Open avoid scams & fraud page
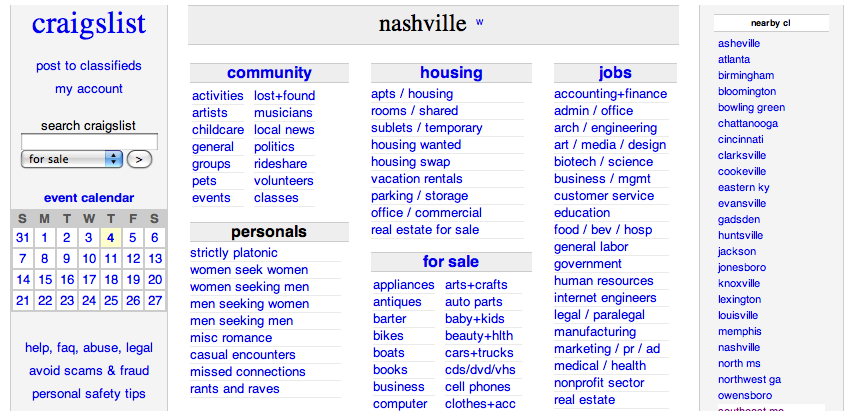This screenshot has width=853, height=411. click(x=89, y=371)
